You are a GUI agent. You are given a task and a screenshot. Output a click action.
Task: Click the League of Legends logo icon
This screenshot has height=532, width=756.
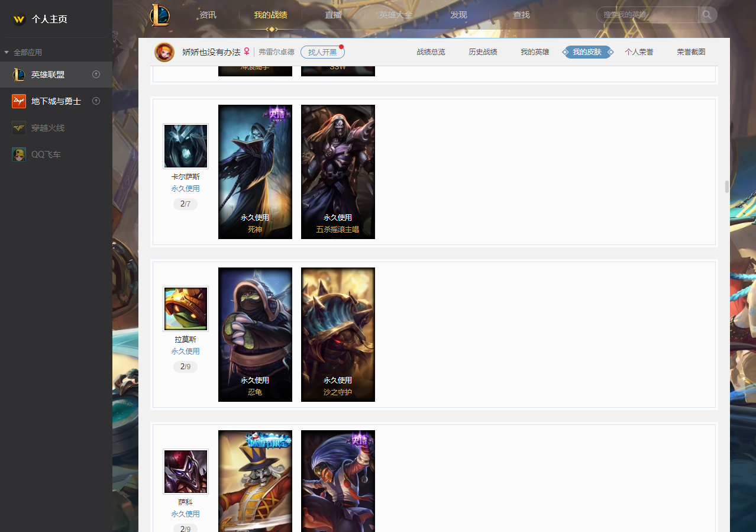(160, 15)
